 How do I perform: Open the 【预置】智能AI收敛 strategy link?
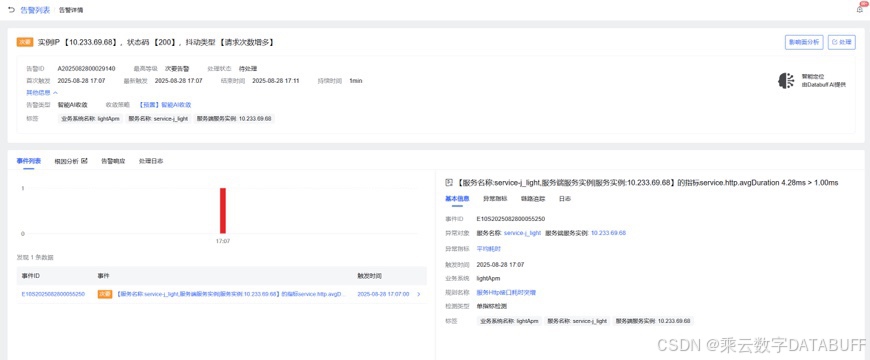[x=165, y=104]
